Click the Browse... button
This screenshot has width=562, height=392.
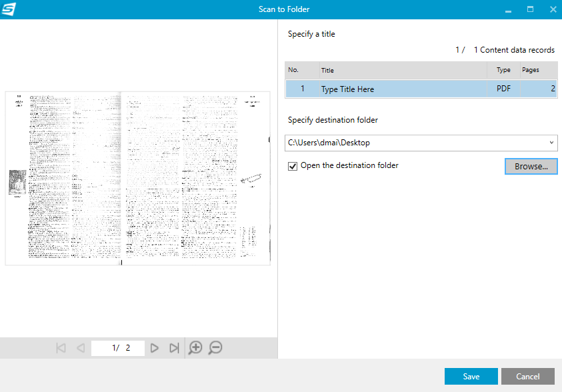(531, 167)
